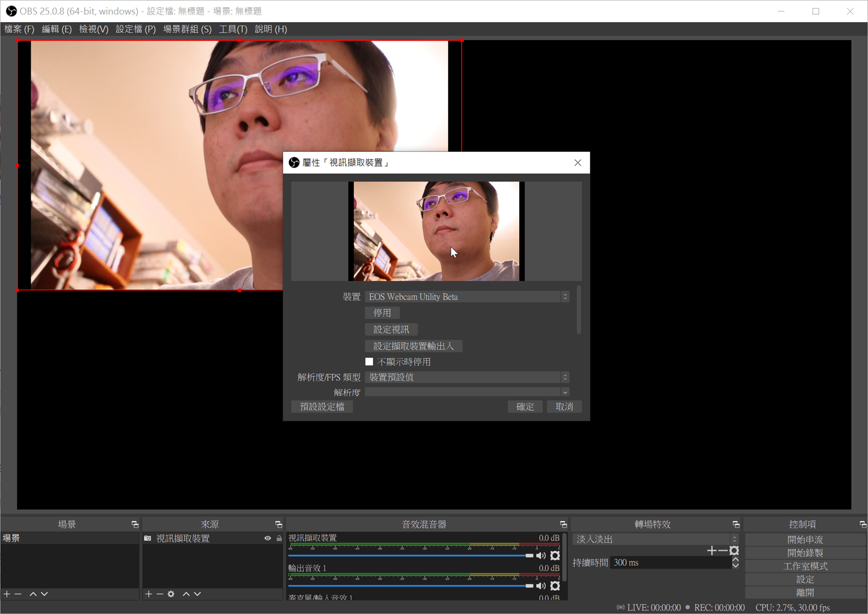Open the 裝置 dropdown showing EOS Webcam Utility

[x=467, y=297]
